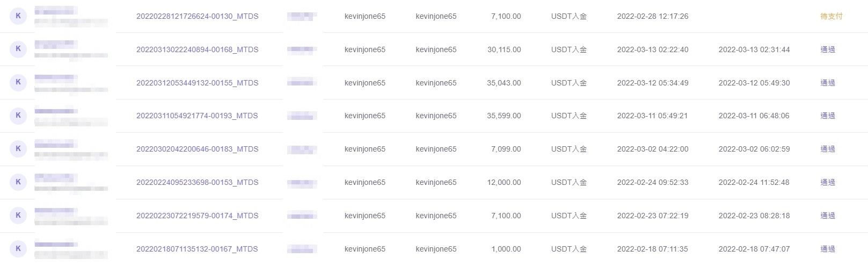Open order 20220302042200646-00183_MTDS

197,149
